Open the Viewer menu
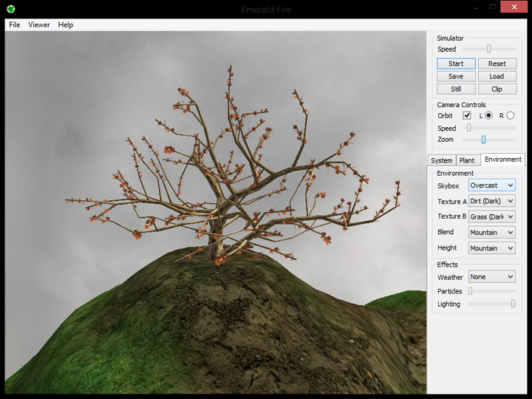This screenshot has width=532, height=399. [39, 24]
